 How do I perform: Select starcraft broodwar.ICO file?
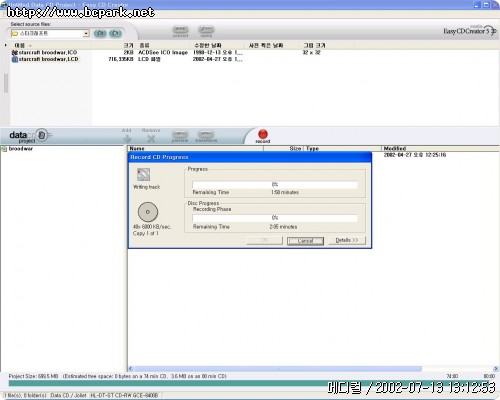pyautogui.click(x=48, y=52)
